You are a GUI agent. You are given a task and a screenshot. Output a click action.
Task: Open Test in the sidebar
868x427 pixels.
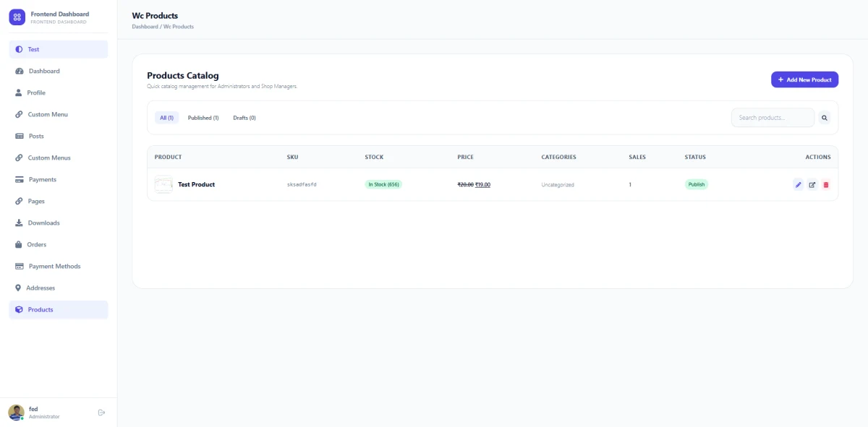(x=58, y=49)
